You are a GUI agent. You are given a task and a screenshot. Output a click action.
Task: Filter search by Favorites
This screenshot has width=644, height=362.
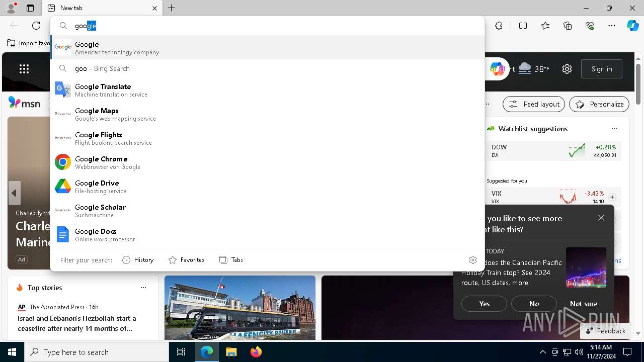[x=186, y=260]
